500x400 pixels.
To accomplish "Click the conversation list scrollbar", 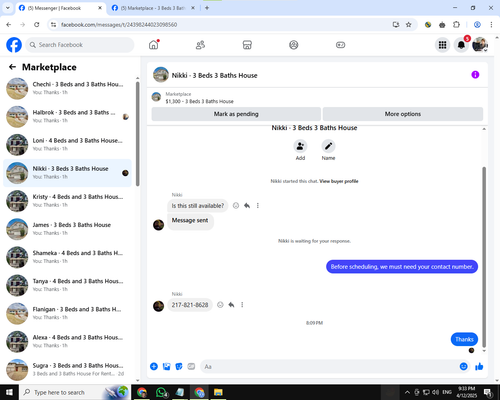I will coord(138,133).
